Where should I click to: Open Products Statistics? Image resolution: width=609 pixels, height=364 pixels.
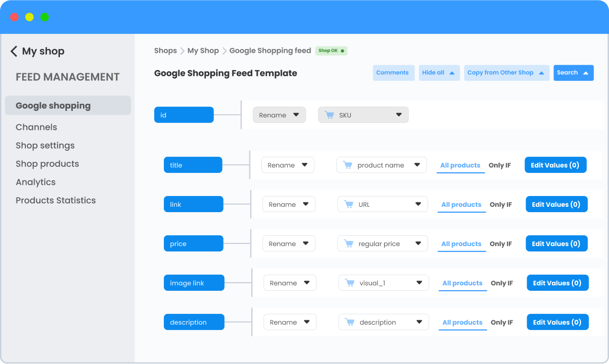click(x=56, y=200)
